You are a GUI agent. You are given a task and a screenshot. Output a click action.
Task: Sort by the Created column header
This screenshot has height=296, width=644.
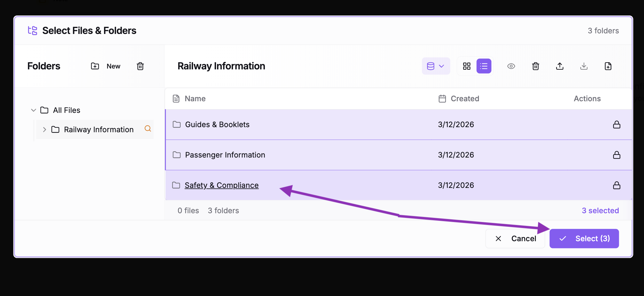465,99
